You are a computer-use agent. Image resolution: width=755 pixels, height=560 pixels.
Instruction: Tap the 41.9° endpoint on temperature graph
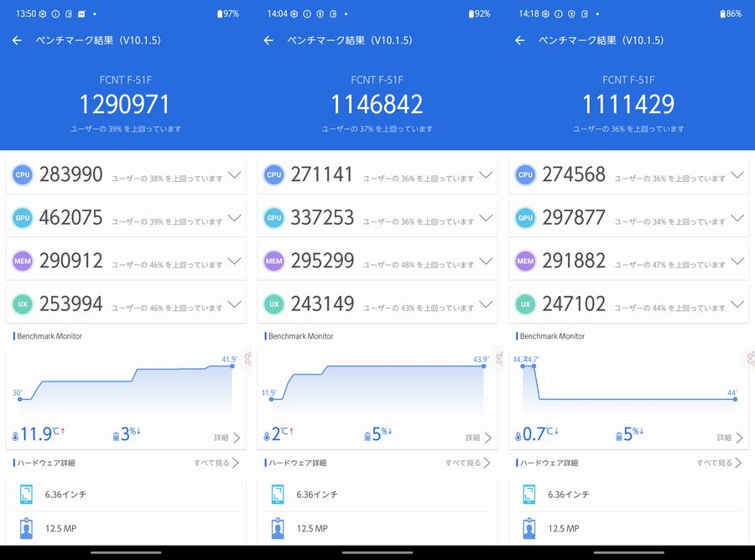click(x=232, y=366)
